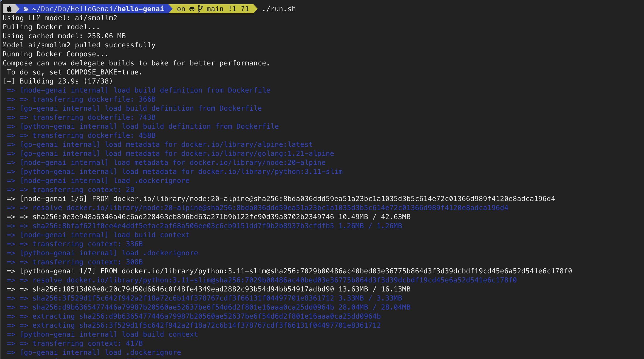Click the git branch icon before main

point(200,9)
